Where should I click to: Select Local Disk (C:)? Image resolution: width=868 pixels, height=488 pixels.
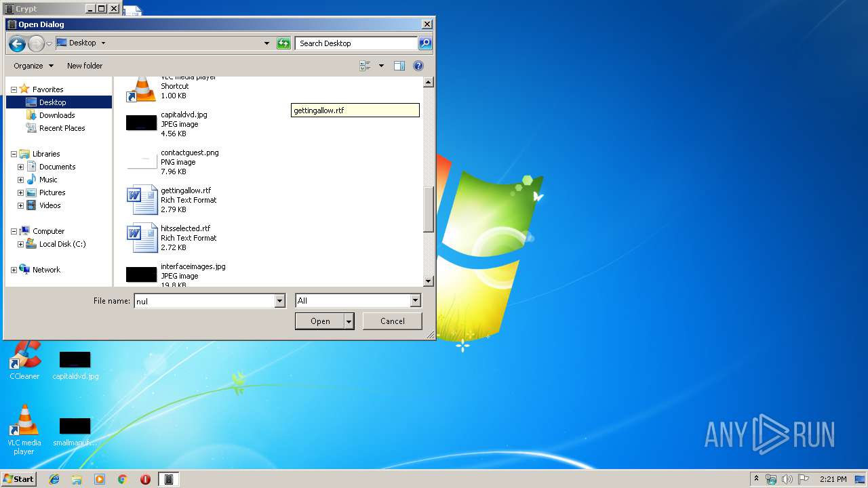(62, 244)
